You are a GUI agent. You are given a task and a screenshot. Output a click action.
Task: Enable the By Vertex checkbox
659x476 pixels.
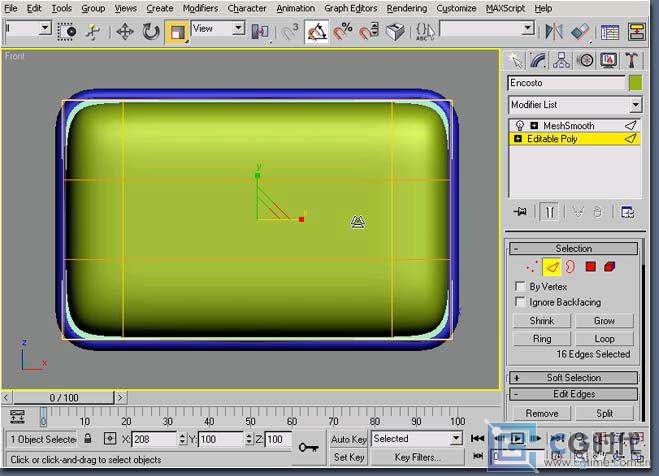[520, 287]
